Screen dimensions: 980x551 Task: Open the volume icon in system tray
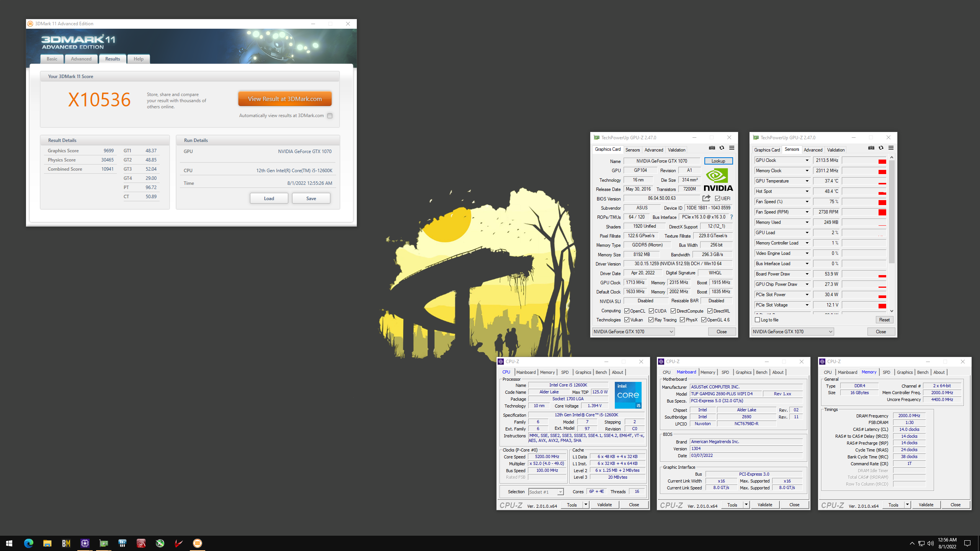click(x=931, y=543)
